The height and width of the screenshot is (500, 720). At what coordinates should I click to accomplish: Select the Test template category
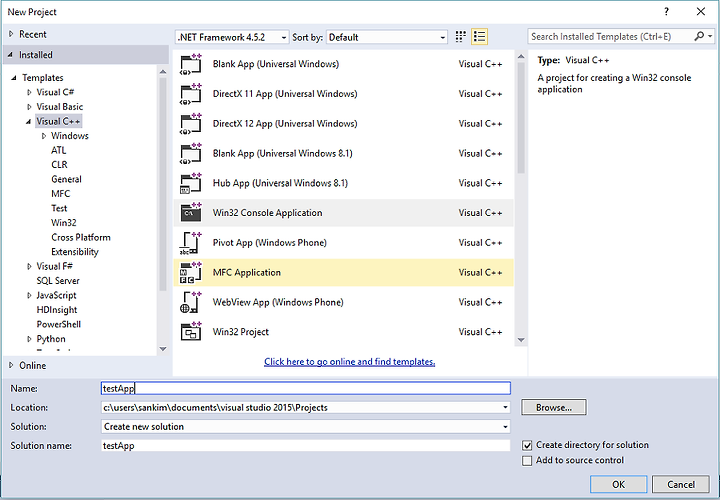59,208
